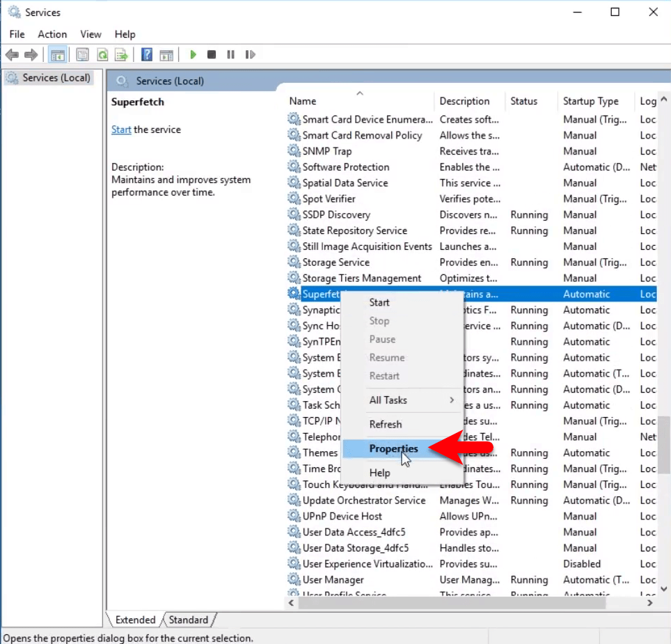Sort by the Description column header

(x=469, y=101)
